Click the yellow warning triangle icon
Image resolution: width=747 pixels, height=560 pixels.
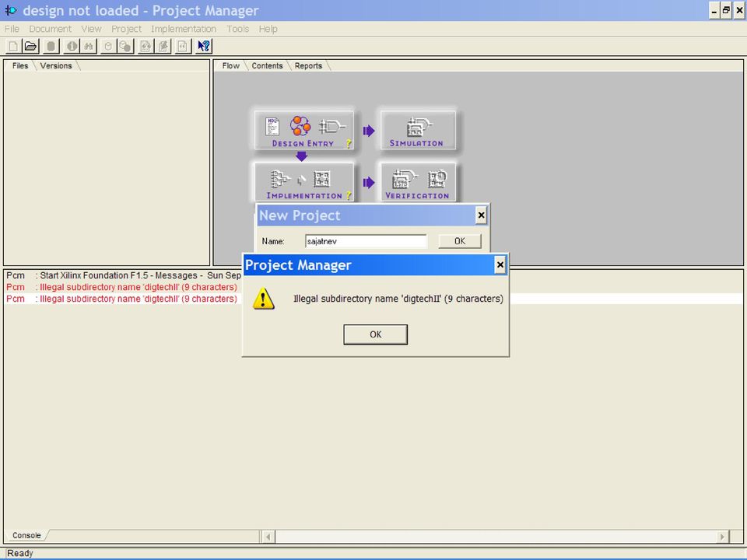point(264,299)
